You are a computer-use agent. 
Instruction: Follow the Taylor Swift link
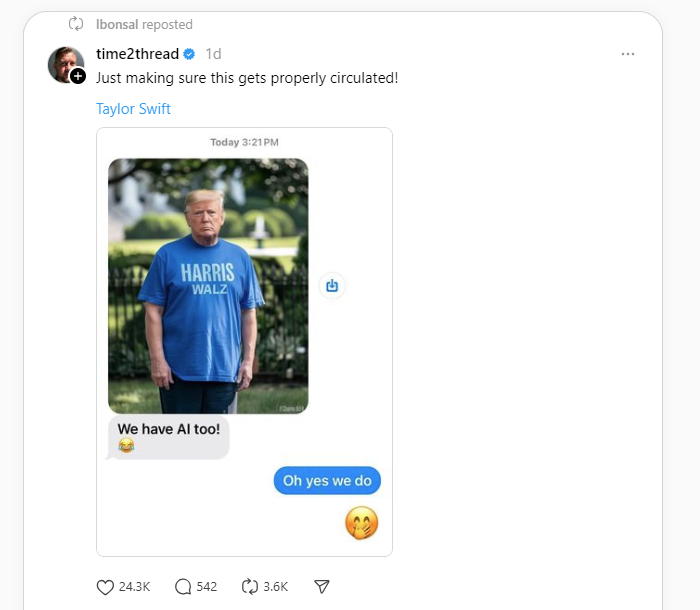tap(133, 109)
